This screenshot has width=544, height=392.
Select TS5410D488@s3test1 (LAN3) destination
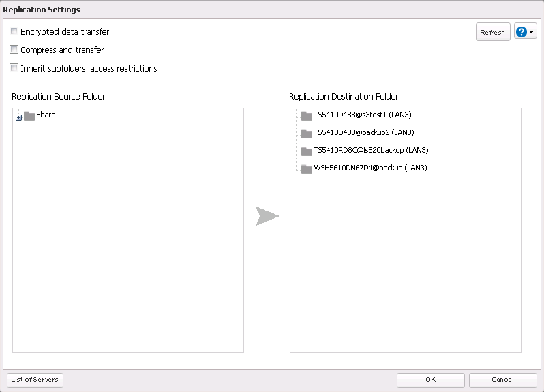click(x=363, y=115)
